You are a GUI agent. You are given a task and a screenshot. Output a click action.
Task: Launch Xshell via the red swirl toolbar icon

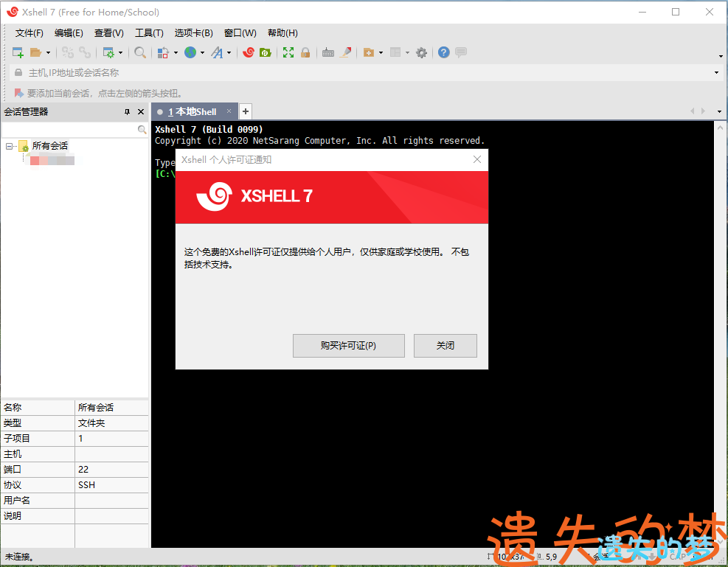tap(249, 52)
